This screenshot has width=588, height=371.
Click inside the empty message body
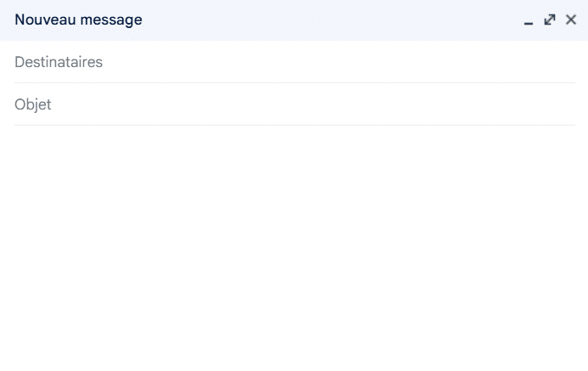[294, 246]
